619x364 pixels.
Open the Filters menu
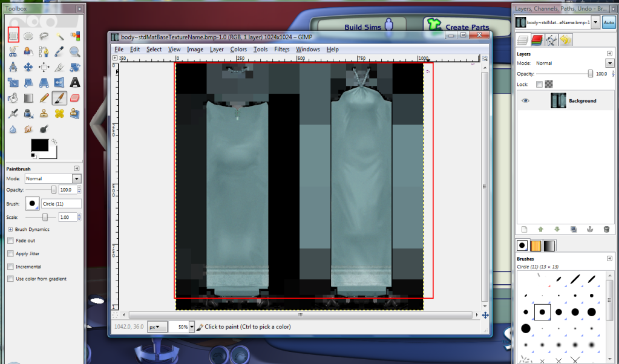281,50
